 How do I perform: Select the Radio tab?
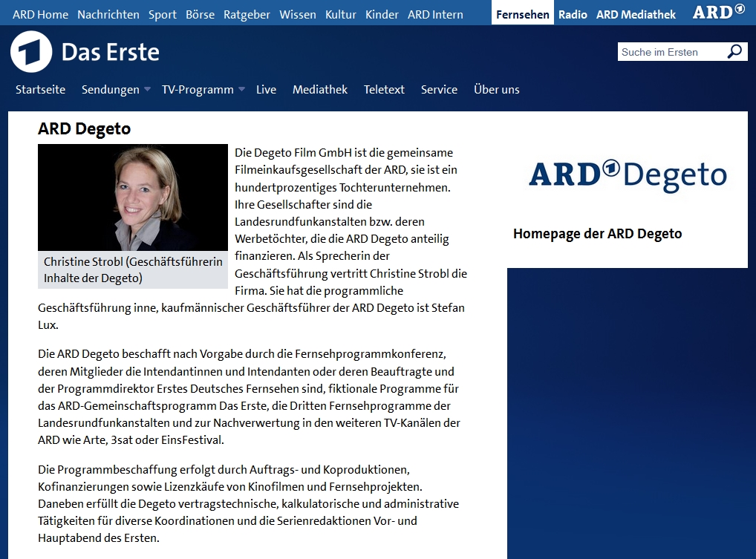pyautogui.click(x=573, y=14)
